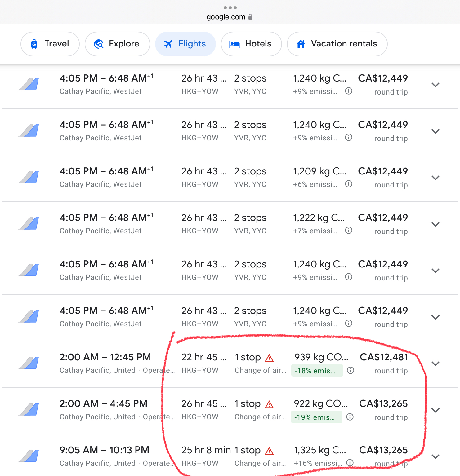The height and width of the screenshot is (476, 460).
Task: Open the Vacation rentals tab
Action: click(x=337, y=44)
